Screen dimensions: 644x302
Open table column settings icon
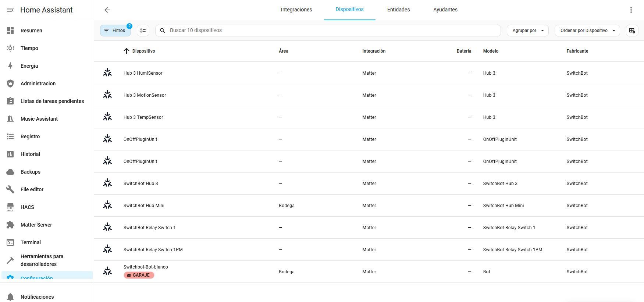click(x=632, y=31)
